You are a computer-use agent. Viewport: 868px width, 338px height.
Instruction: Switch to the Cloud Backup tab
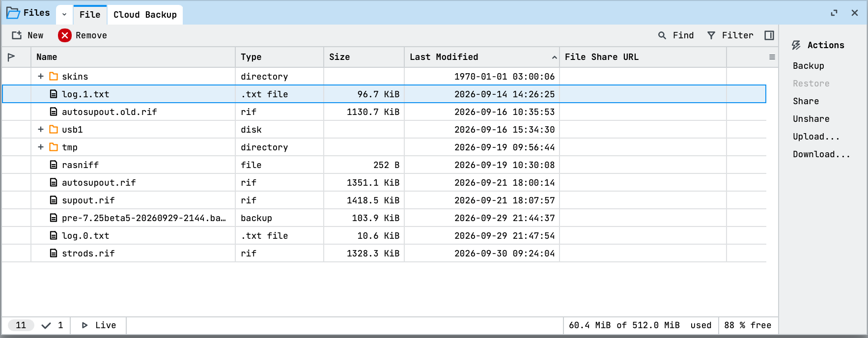tap(145, 15)
